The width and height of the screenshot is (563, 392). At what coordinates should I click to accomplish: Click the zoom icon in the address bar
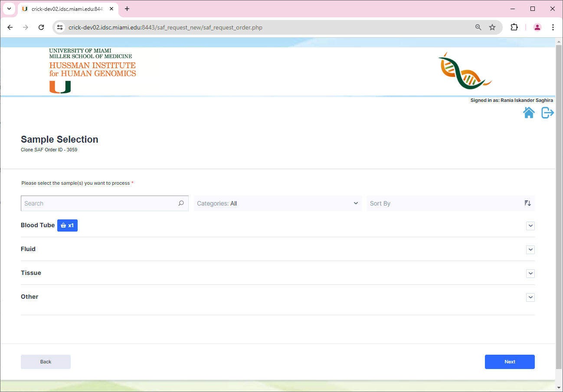point(478,27)
